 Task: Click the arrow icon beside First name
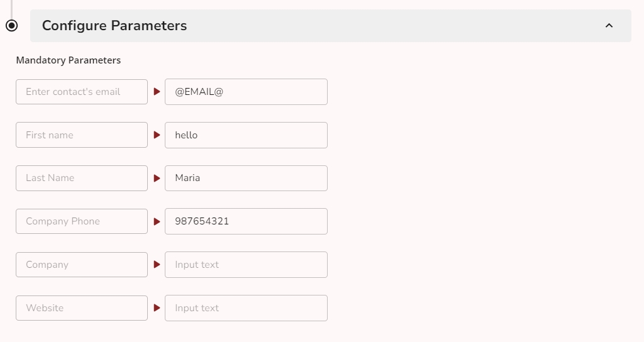[x=157, y=135]
